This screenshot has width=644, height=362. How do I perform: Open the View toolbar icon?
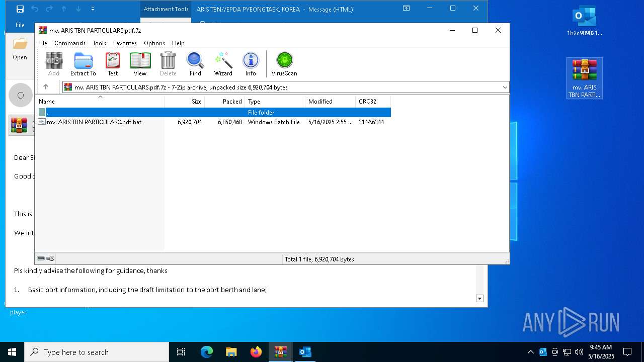(x=140, y=64)
